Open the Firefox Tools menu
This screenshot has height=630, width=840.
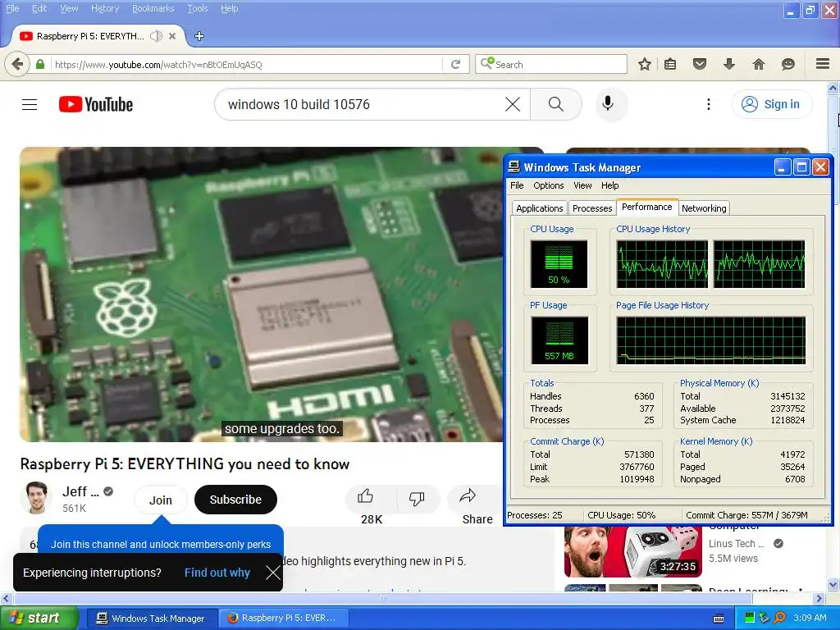point(197,8)
